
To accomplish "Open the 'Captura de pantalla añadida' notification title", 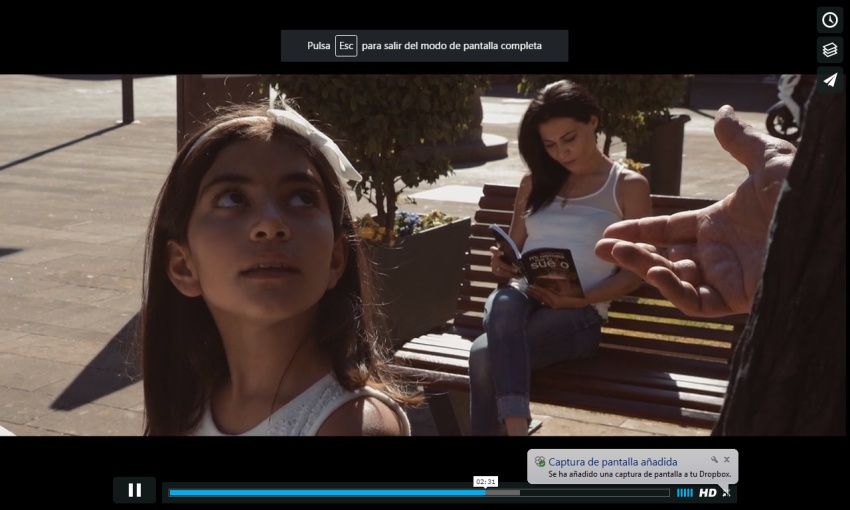I will tap(612, 462).
